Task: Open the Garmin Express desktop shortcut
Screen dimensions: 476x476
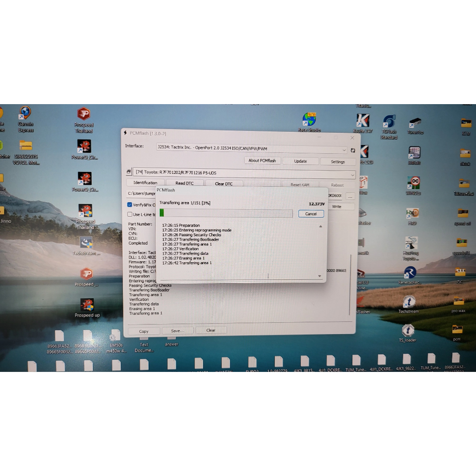Action: (25, 119)
